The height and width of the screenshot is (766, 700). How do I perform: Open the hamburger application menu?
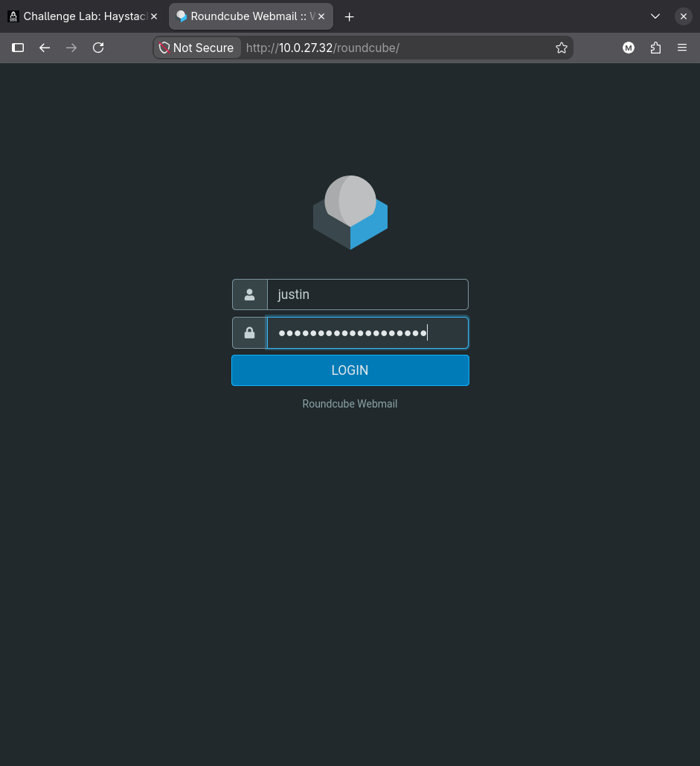682,48
